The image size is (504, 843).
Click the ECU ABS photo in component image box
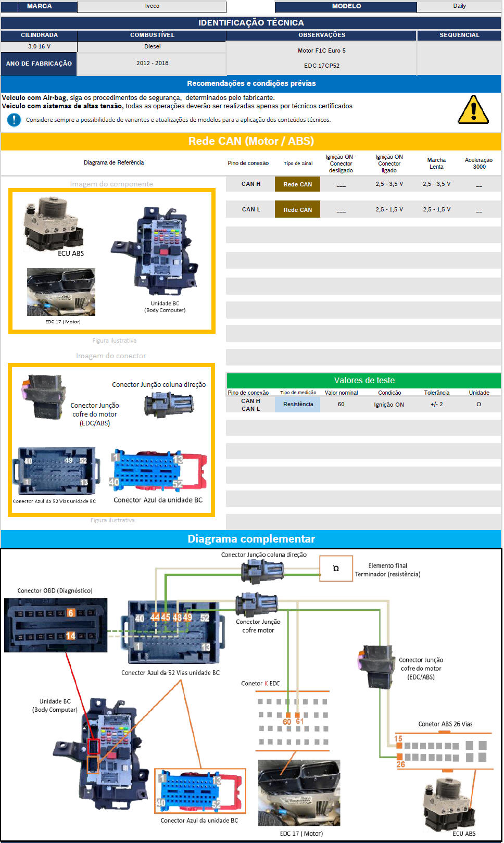pos(54,225)
